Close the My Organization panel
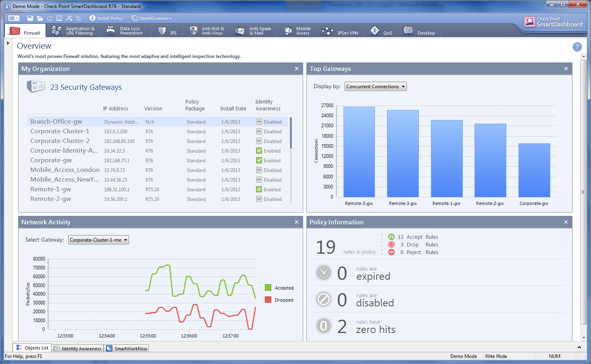 (297, 69)
